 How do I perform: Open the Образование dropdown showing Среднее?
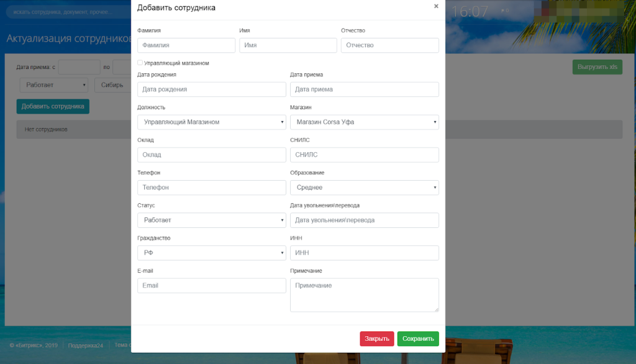[x=364, y=188]
